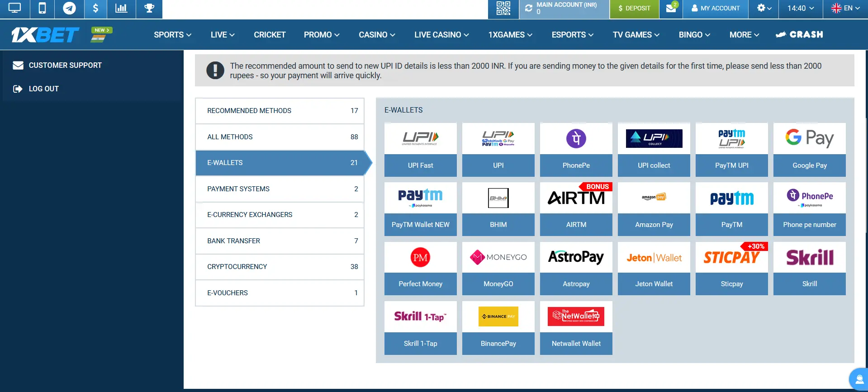868x392 pixels.
Task: Select BinancePay payment tile
Action: click(x=498, y=328)
